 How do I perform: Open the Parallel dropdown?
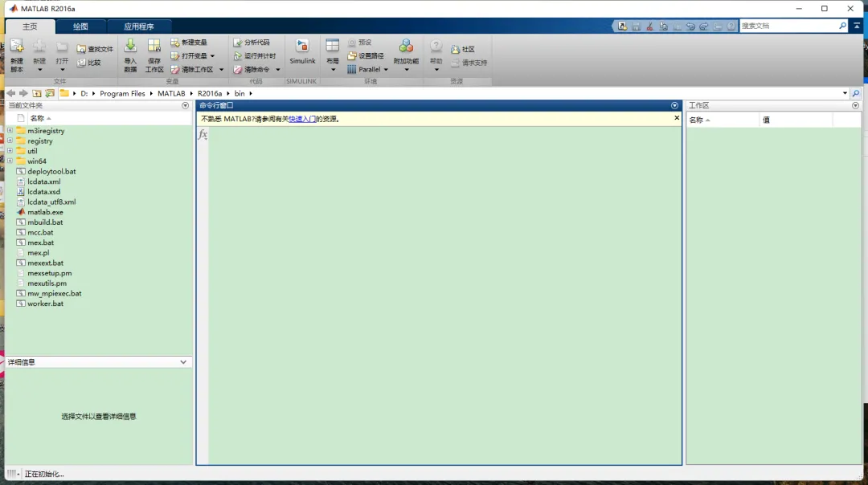(386, 70)
